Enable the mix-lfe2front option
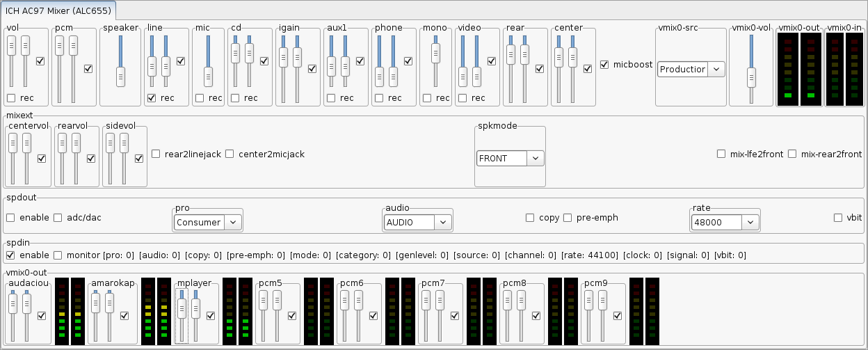Screen dimensions: 868x350 [722, 154]
